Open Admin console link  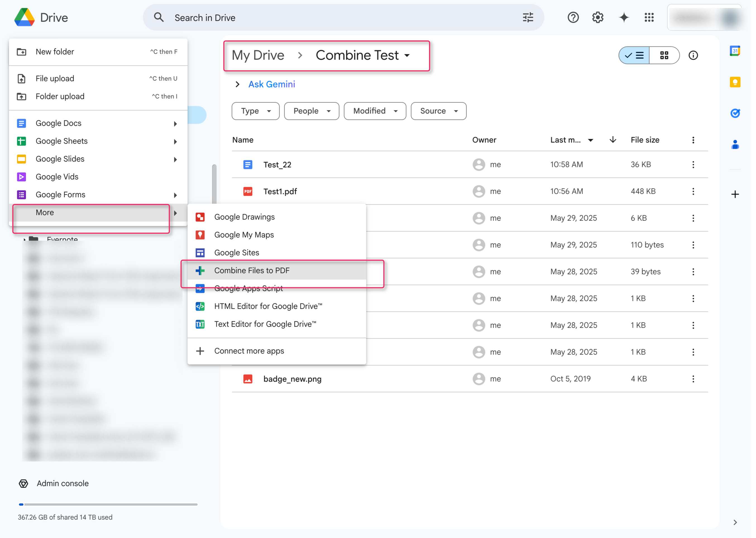[62, 484]
